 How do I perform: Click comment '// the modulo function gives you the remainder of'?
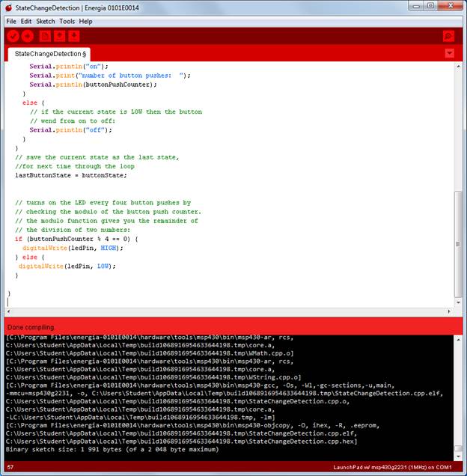(x=106, y=221)
